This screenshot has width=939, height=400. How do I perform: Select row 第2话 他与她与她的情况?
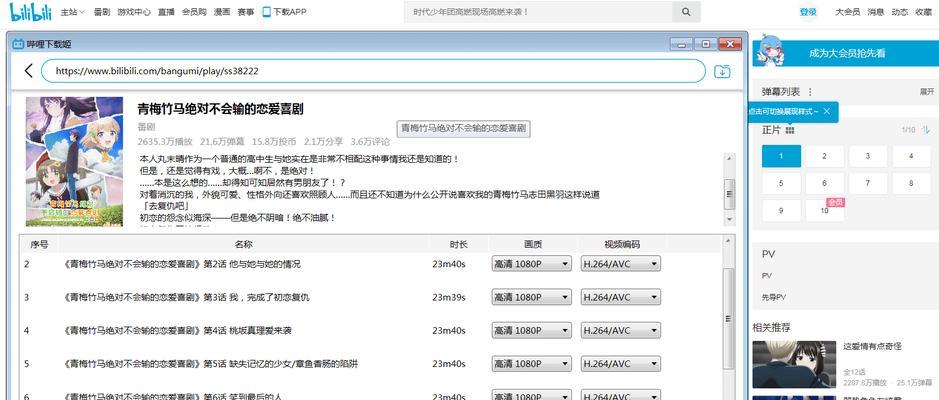(370, 264)
